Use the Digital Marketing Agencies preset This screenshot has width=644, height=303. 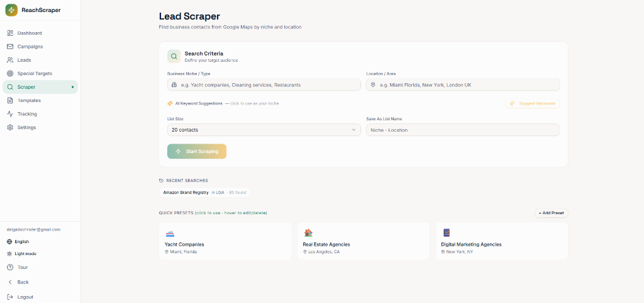[501, 241]
